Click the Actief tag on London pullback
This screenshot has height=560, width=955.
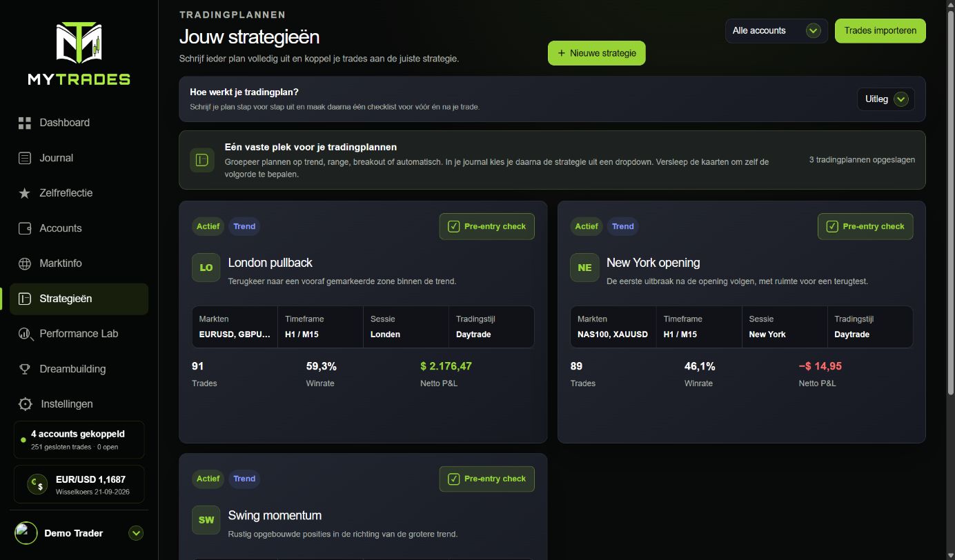click(208, 226)
